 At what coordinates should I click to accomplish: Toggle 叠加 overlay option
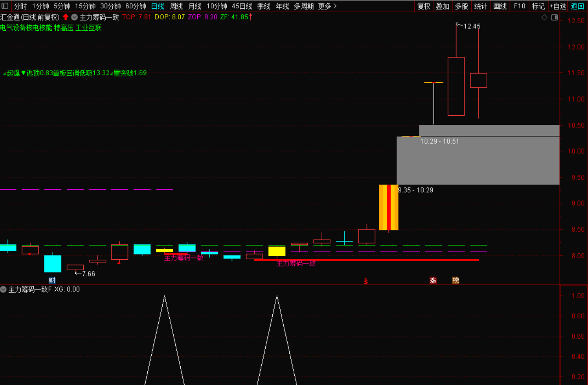(x=442, y=6)
